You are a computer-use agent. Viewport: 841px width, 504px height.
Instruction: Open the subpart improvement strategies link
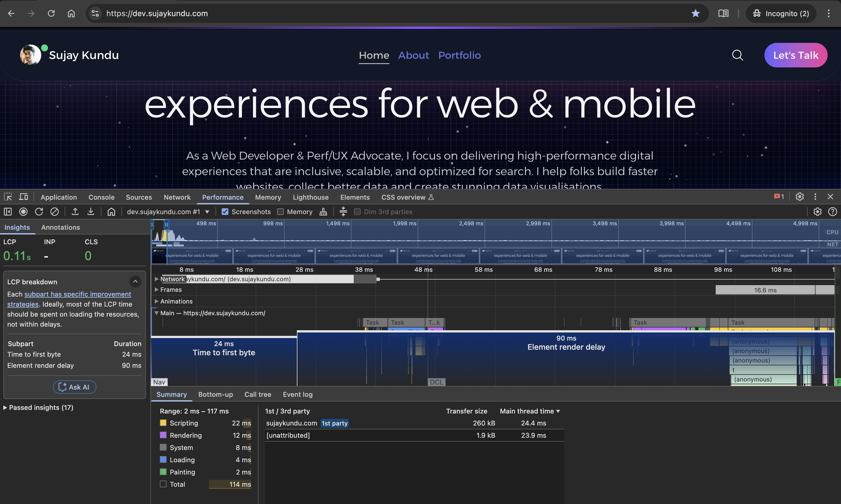(x=77, y=294)
